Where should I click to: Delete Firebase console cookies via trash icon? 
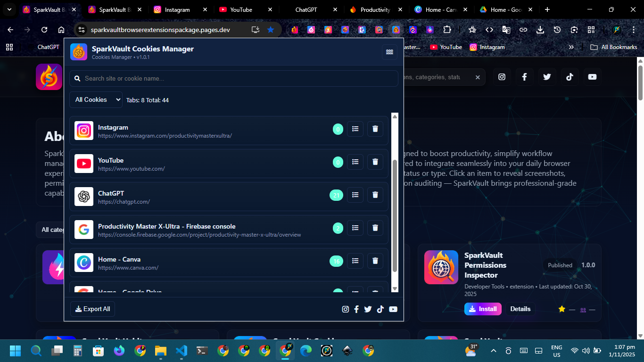coord(375,228)
